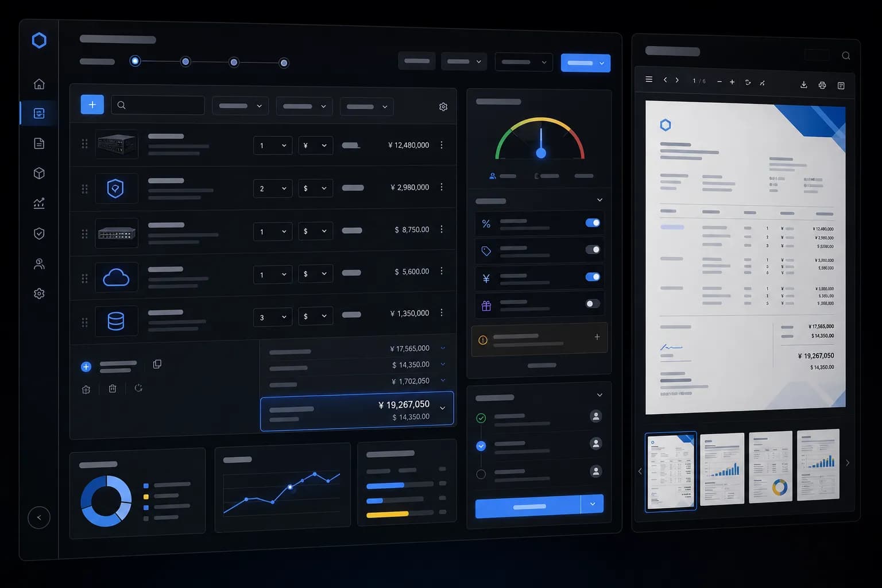The height and width of the screenshot is (588, 882).
Task: Open preview panel hamburger menu
Action: click(x=649, y=80)
